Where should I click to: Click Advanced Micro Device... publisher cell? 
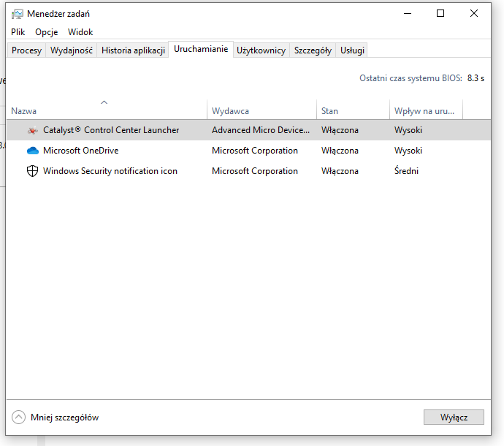pyautogui.click(x=261, y=130)
